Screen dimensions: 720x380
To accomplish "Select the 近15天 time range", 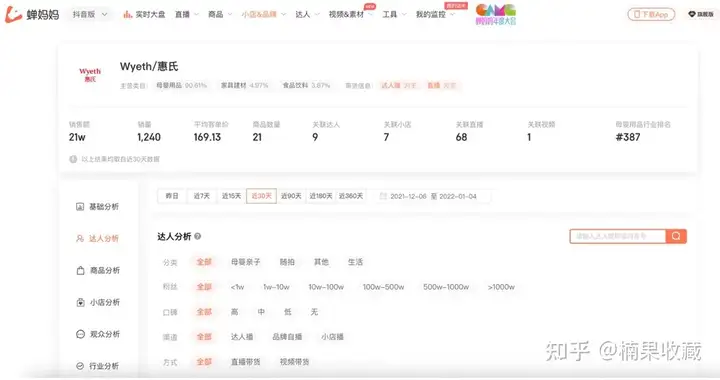I will click(231, 196).
